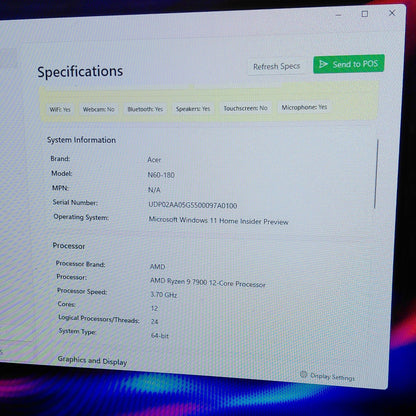The height and width of the screenshot is (416, 416).
Task: Select the system type value 64-bit
Action: point(160,335)
